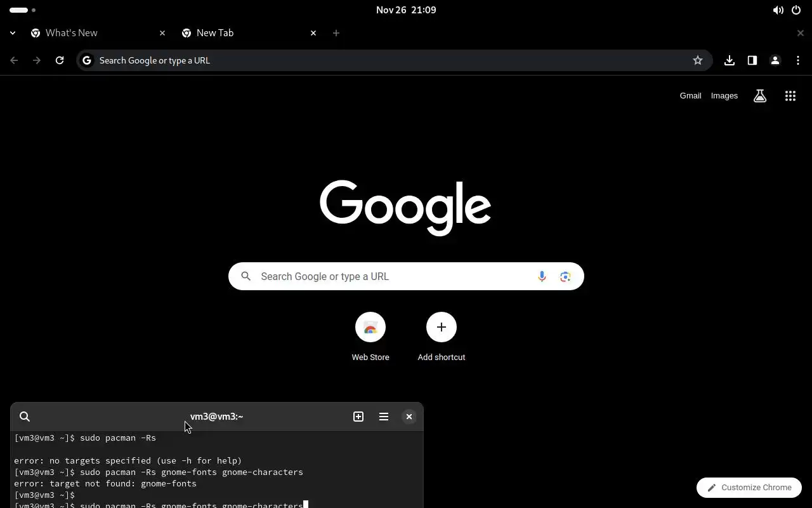This screenshot has width=812, height=508.
Task: Open the Google apps grid
Action: 790,96
